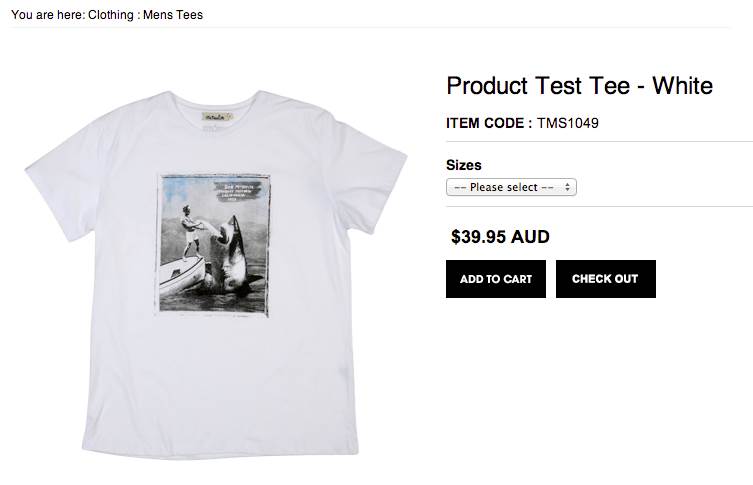The width and height of the screenshot is (753, 485).
Task: Proceed with the Check Out button
Action: point(605,279)
